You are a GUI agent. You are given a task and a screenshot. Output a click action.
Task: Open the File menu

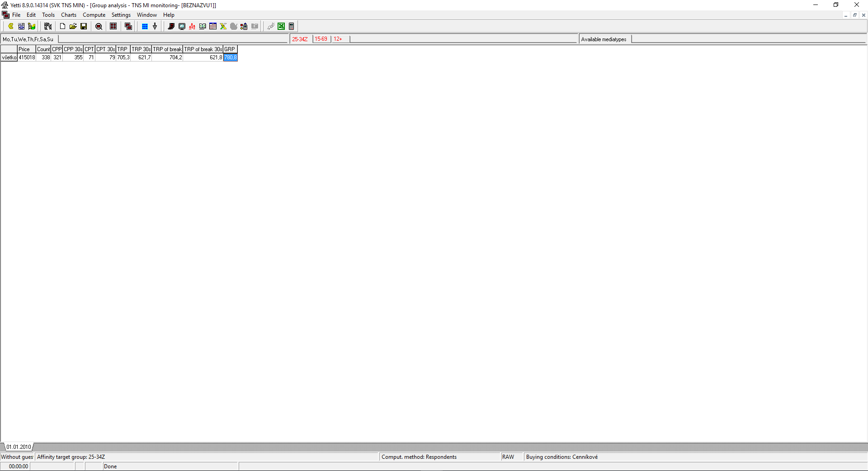(x=16, y=15)
